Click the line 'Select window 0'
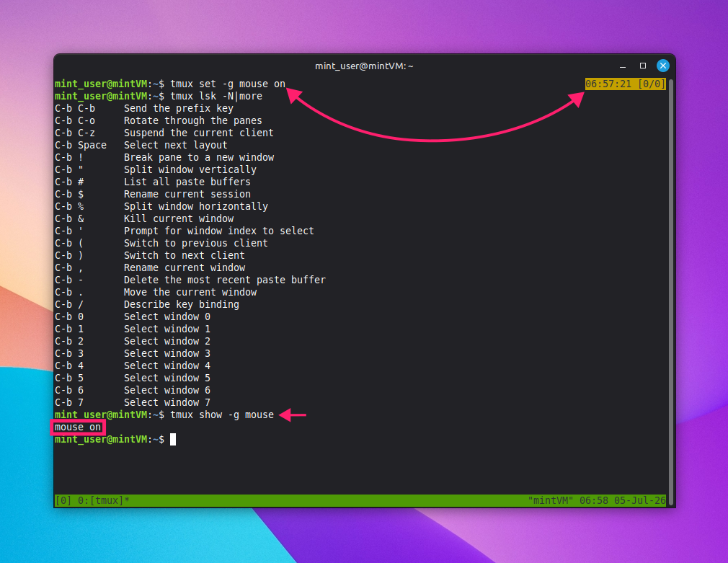This screenshot has width=728, height=563. point(167,316)
